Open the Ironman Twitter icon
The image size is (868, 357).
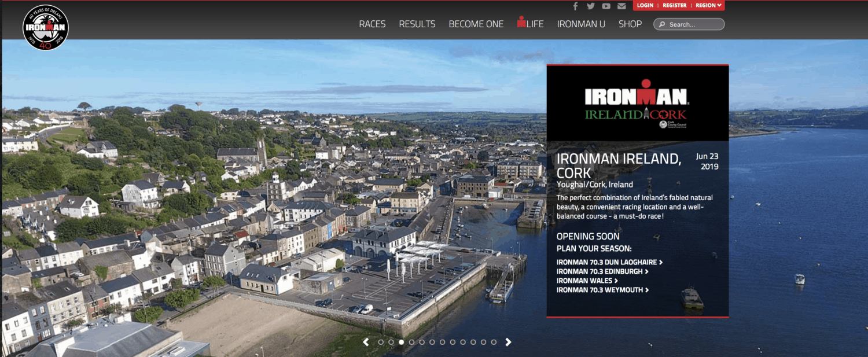pos(591,6)
